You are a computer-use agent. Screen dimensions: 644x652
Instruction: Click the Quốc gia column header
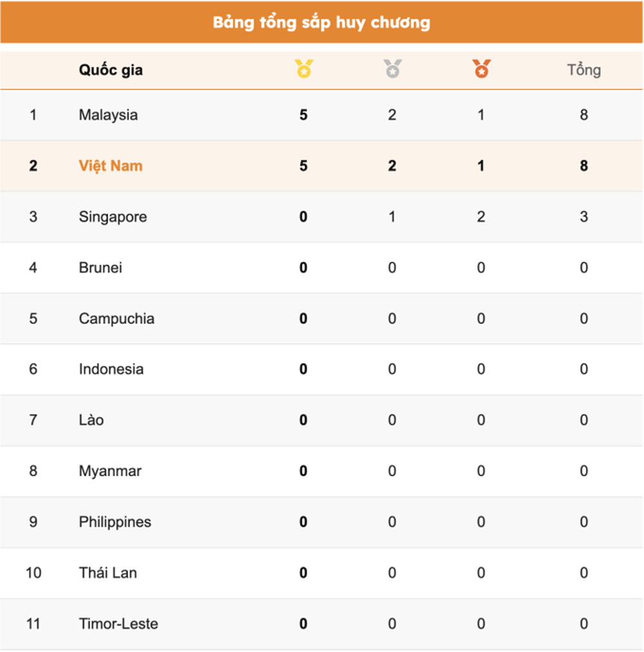(111, 70)
